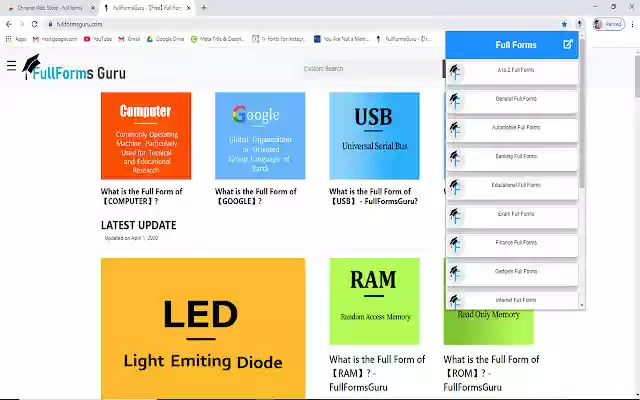
Task: Close the Chrome Web Store tab
Action: pyautogui.click(x=93, y=8)
